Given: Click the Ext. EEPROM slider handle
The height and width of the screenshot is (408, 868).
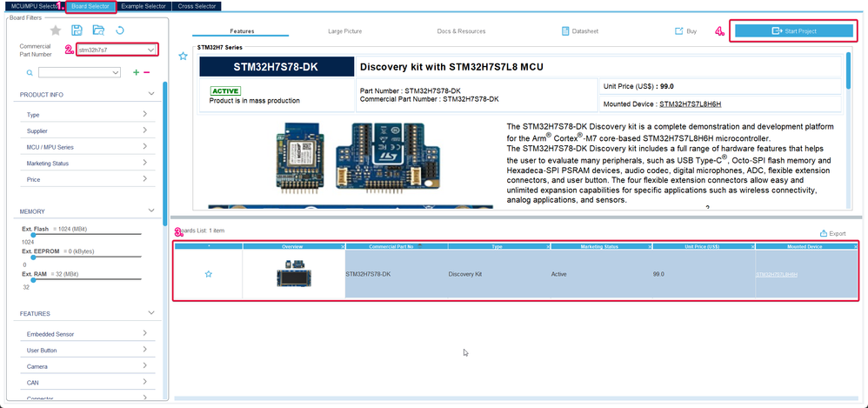Looking at the screenshot, I should (33, 258).
